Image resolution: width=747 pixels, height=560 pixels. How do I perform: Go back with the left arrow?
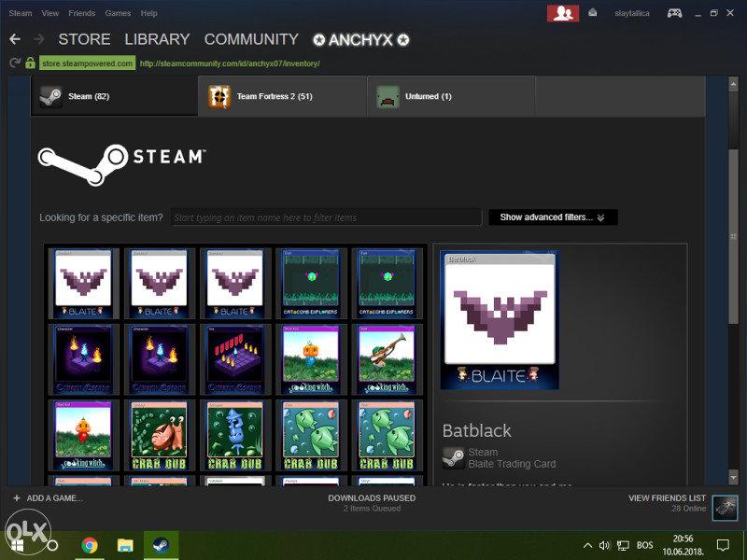tap(15, 39)
